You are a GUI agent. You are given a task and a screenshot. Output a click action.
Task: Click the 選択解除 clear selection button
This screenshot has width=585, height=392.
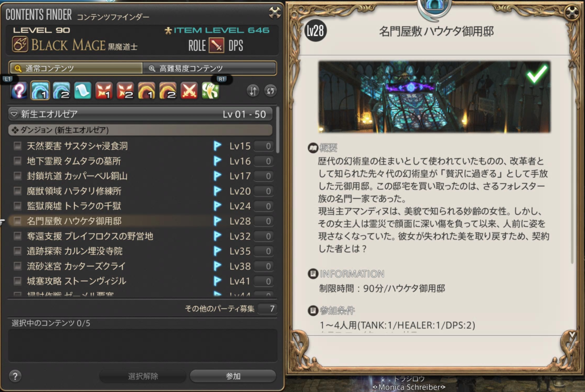point(143,376)
